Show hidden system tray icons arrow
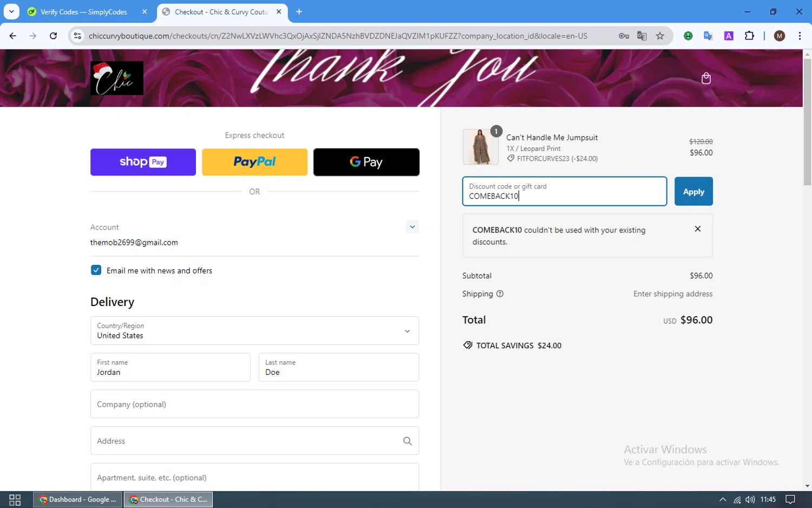812x508 pixels. point(723,499)
